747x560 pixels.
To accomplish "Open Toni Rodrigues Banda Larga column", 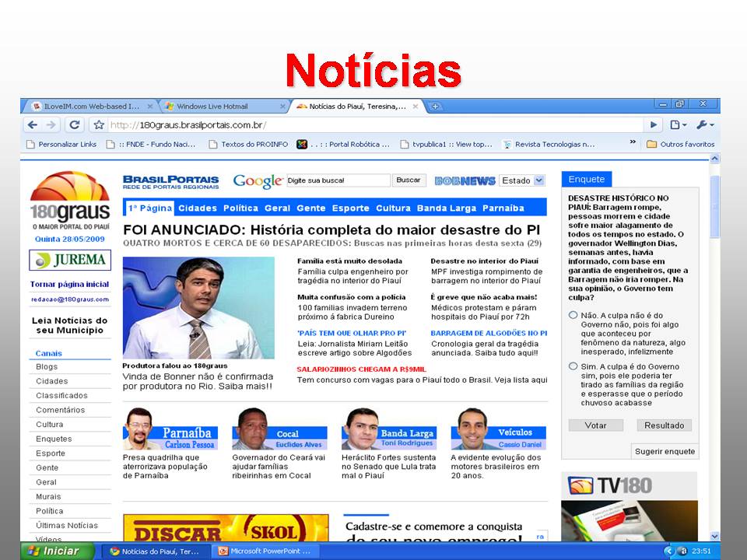I will [389, 429].
